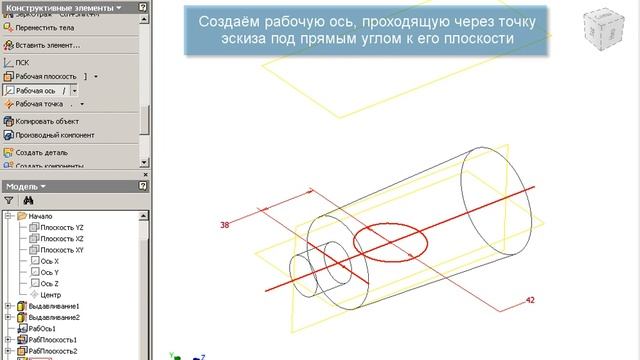Screen dimensions: 640x360
Task: Click the dimension value 42 in the sketch
Action: 530,300
